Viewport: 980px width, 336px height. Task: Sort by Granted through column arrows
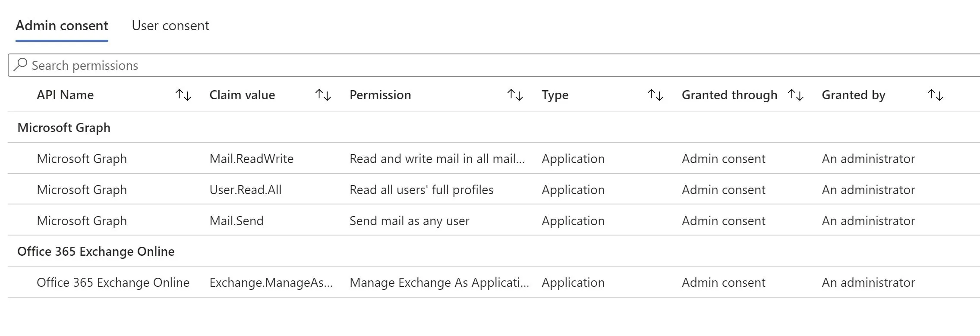click(x=796, y=95)
